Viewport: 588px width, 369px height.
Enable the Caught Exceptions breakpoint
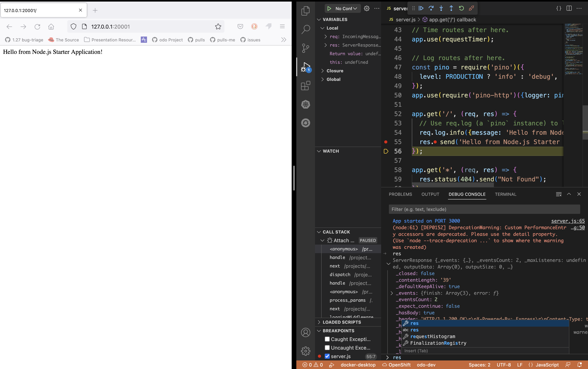(x=327, y=339)
